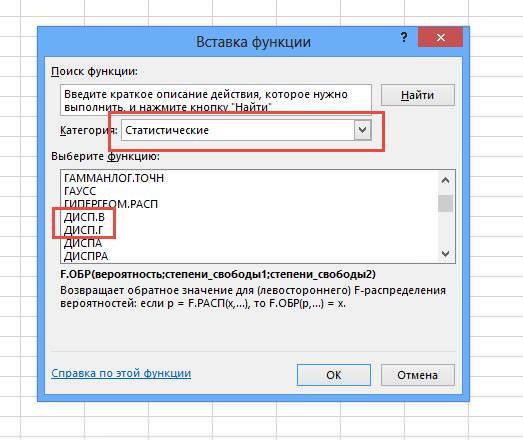This screenshot has width=523, height=440.
Task: Close the Вставка функции dialog
Action: (x=440, y=37)
